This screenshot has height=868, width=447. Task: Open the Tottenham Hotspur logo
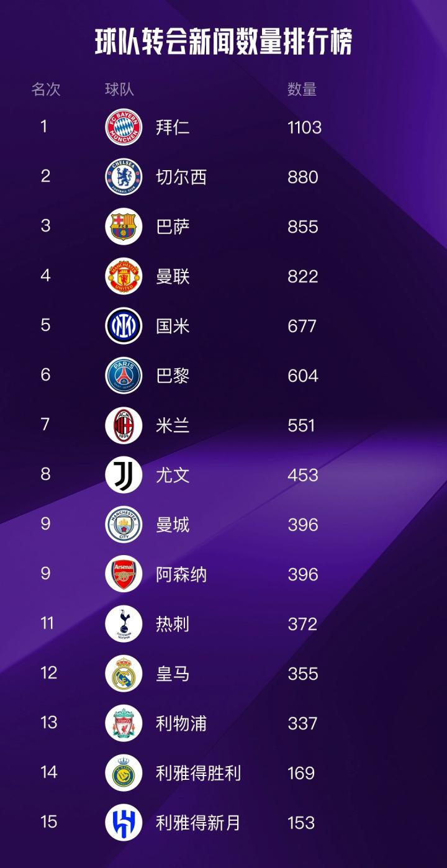pyautogui.click(x=124, y=624)
